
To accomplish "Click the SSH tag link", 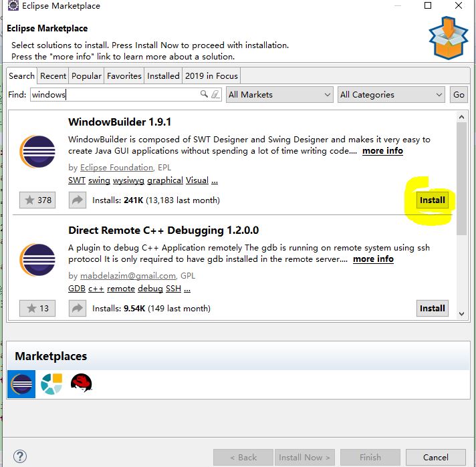I will 173,289.
